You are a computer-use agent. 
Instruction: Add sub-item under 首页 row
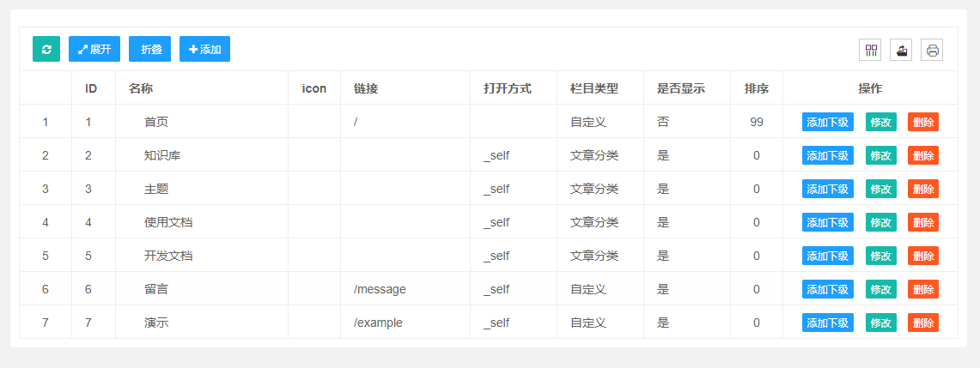click(827, 123)
